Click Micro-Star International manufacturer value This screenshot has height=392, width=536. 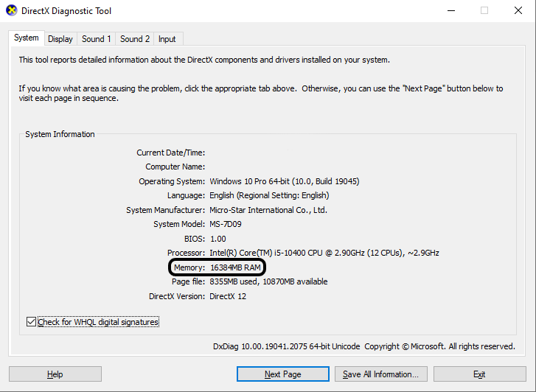pyautogui.click(x=268, y=210)
